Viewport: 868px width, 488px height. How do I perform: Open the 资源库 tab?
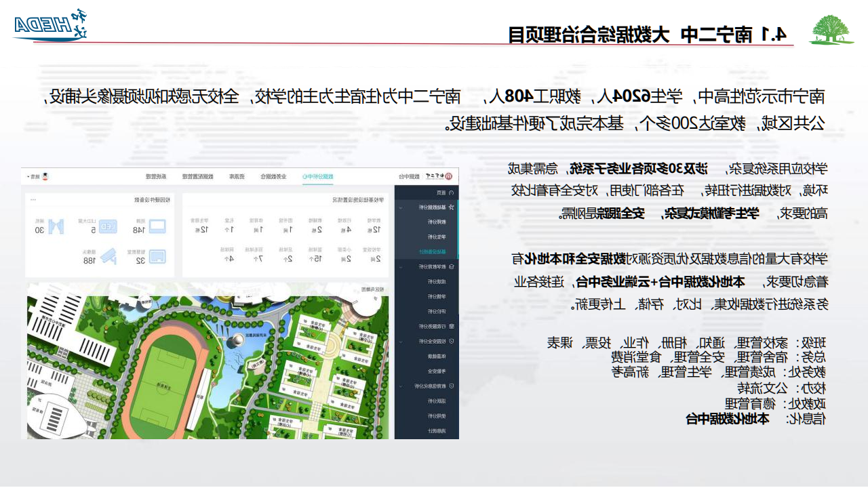[x=237, y=176]
